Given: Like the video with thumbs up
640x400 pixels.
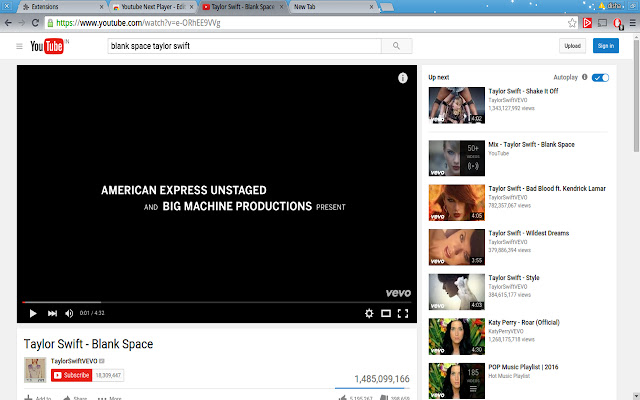Looking at the screenshot, I should click(342, 398).
